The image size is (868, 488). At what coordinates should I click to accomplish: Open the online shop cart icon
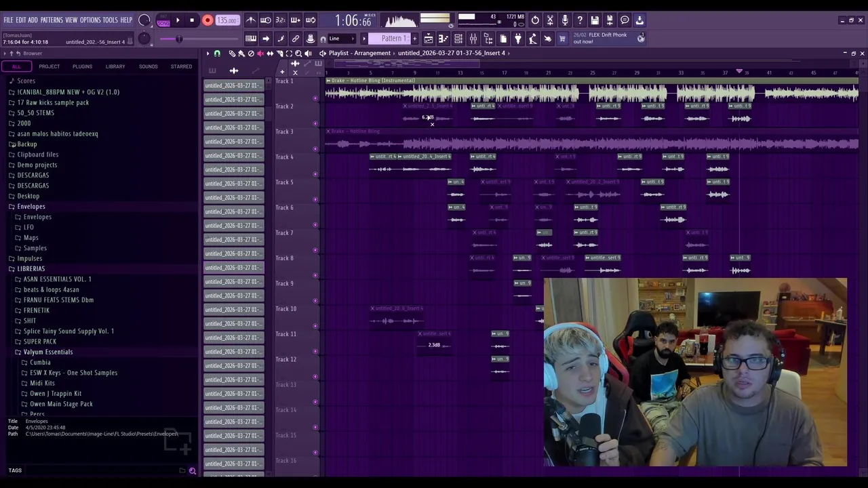click(x=562, y=39)
